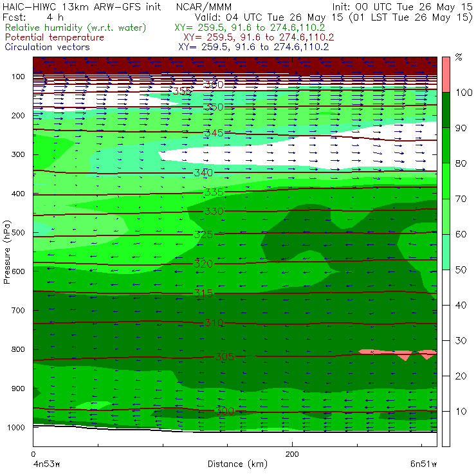Click the '0' distance axis tick label
The height and width of the screenshot is (476, 476).
pos(33,454)
